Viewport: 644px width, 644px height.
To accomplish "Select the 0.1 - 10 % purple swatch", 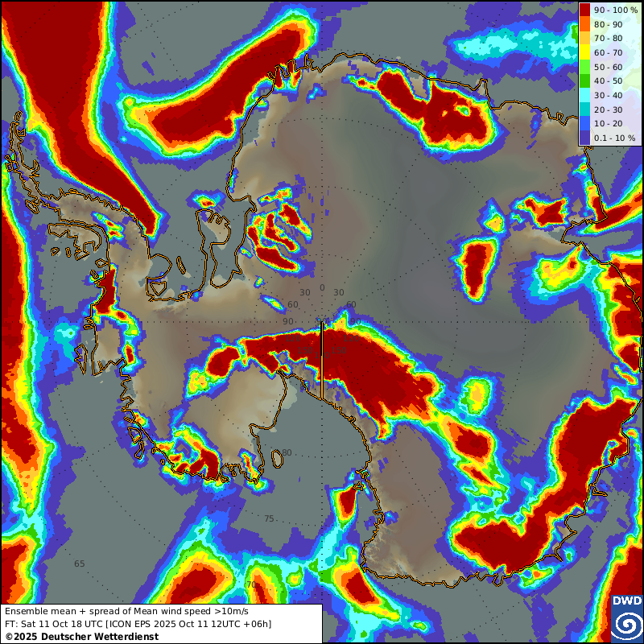I will point(585,138).
